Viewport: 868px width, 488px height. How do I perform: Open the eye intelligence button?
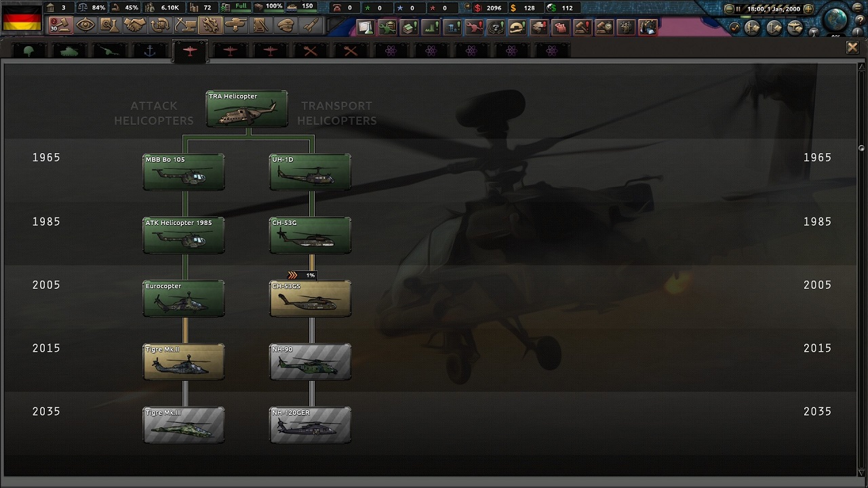(x=85, y=26)
